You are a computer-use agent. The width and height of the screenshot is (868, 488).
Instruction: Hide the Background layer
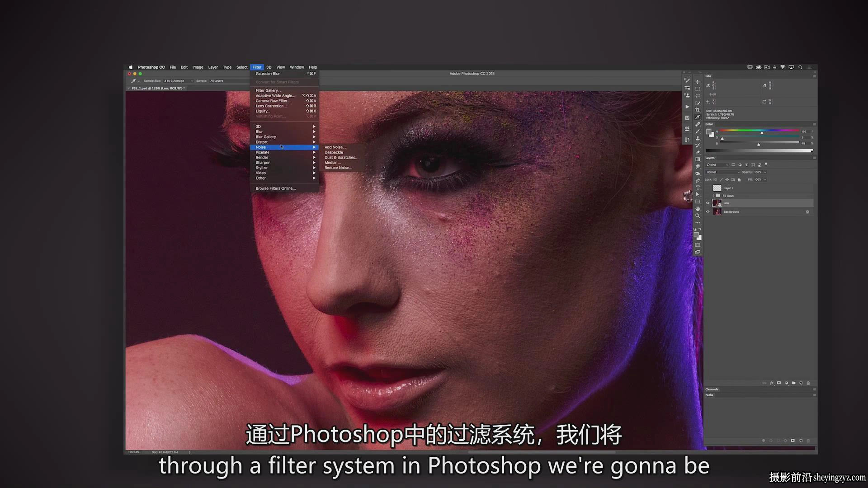pyautogui.click(x=708, y=211)
